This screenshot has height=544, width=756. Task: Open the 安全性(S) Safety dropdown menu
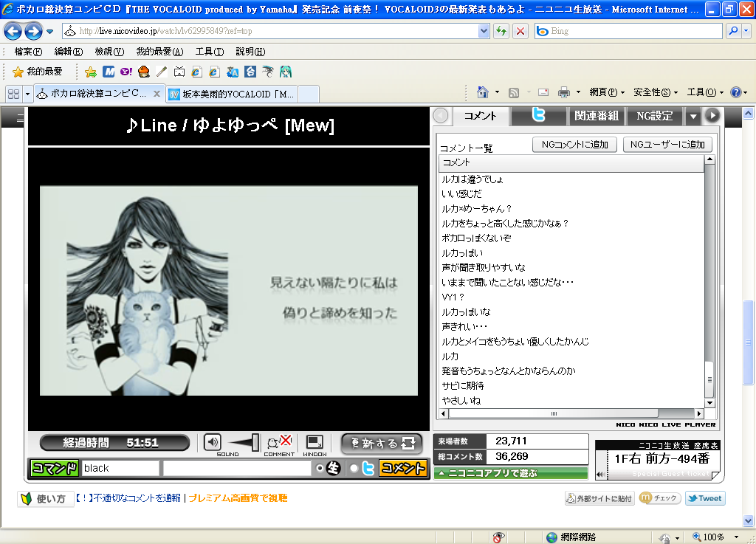point(656,92)
